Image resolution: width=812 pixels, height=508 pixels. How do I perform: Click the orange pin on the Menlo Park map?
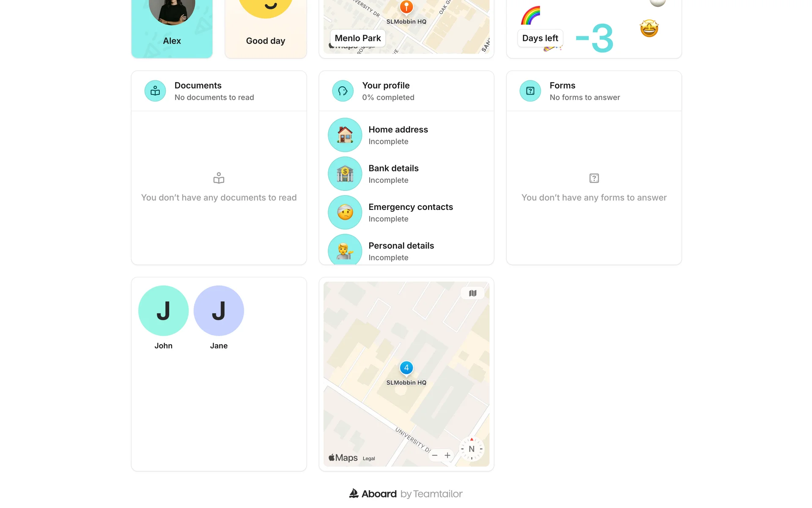click(x=406, y=7)
